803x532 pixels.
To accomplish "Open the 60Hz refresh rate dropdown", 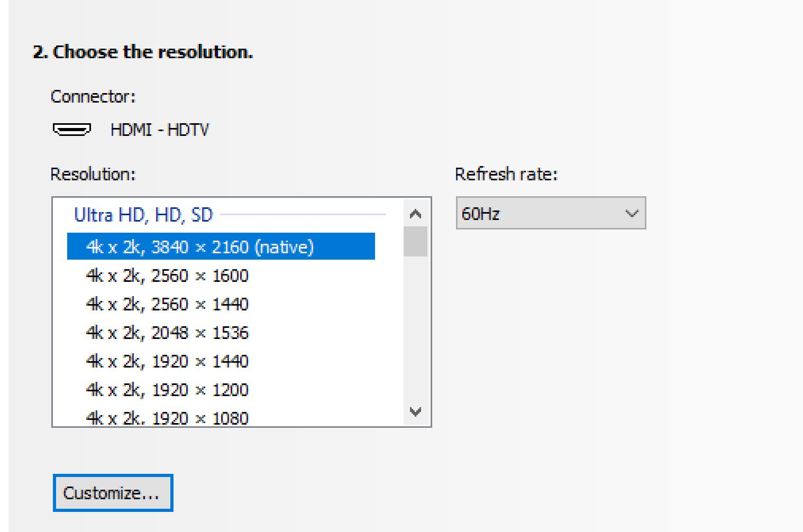I will pyautogui.click(x=550, y=214).
